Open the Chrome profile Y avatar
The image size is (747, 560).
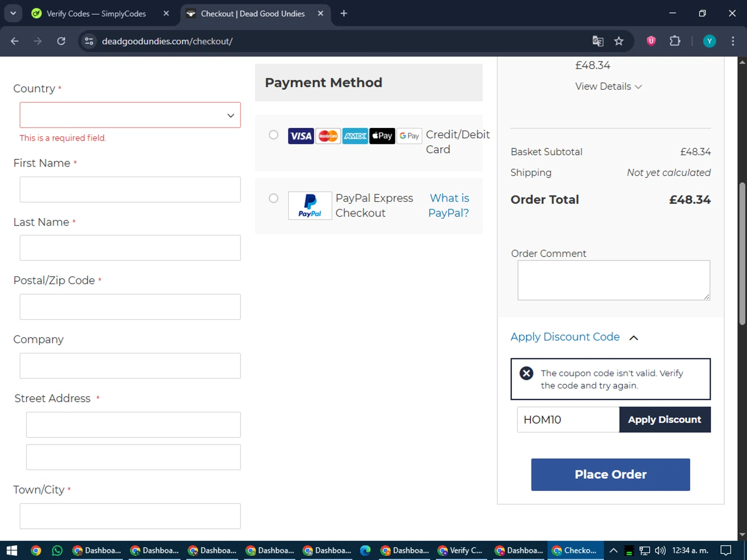coord(709,41)
